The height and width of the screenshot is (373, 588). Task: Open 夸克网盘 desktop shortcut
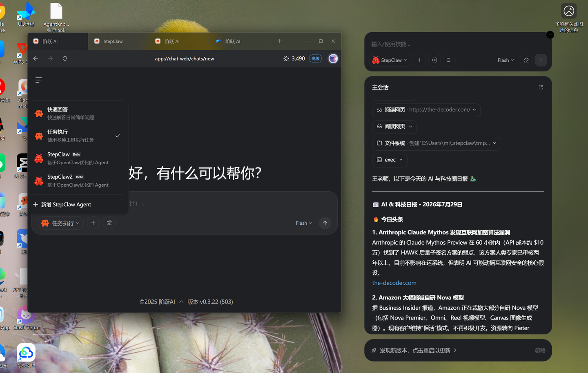tap(26, 355)
